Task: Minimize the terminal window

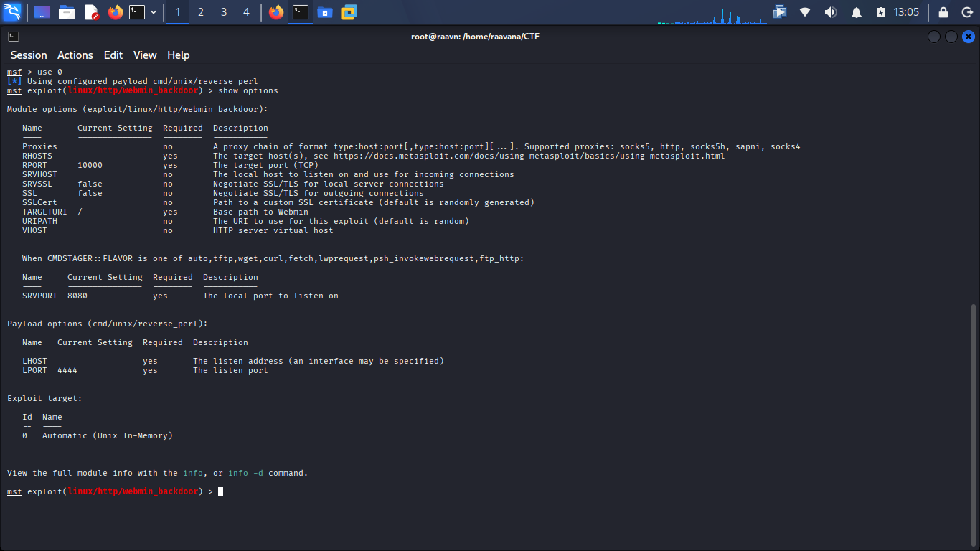Action: tap(933, 37)
